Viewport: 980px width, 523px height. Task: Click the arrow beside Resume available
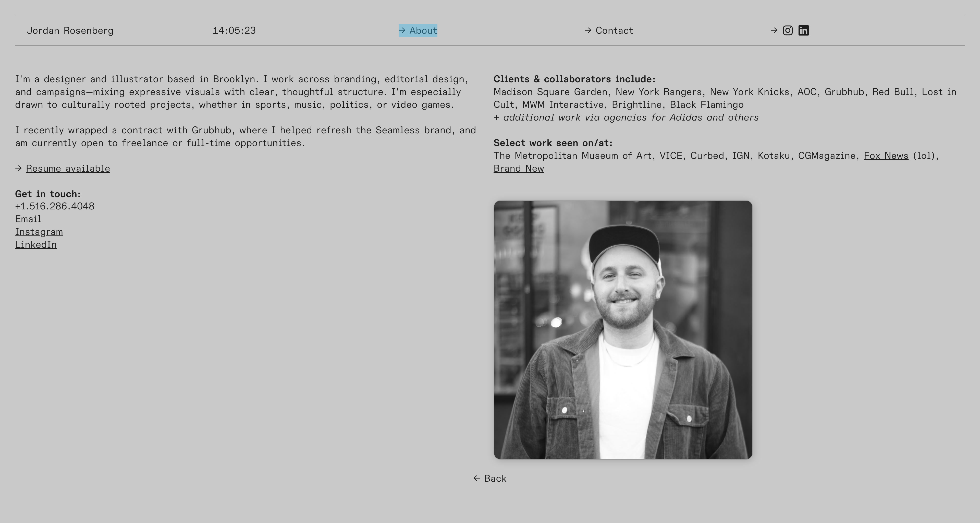point(19,168)
